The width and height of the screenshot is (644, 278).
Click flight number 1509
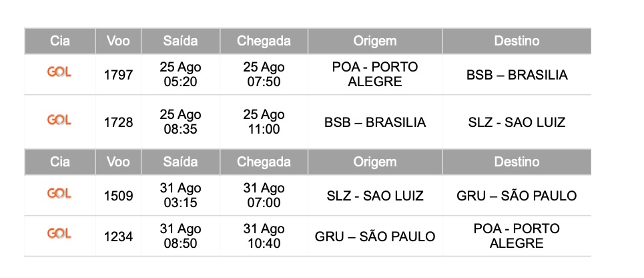pyautogui.click(x=118, y=196)
